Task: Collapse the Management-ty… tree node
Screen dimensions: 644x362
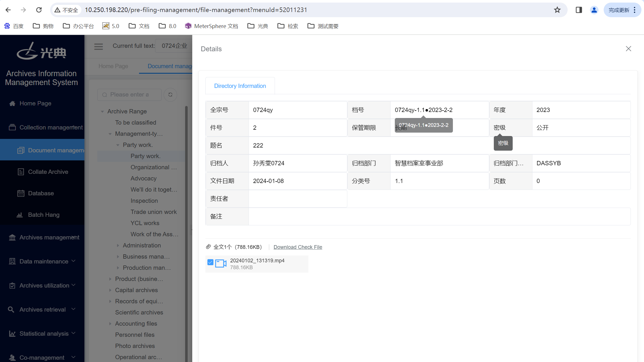Action: (x=110, y=134)
